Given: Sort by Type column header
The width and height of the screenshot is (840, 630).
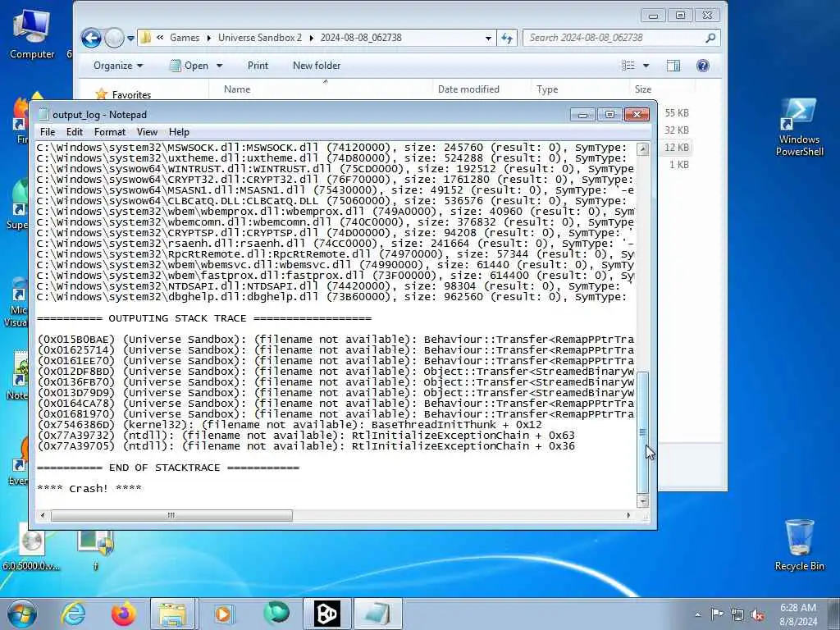Looking at the screenshot, I should click(547, 89).
